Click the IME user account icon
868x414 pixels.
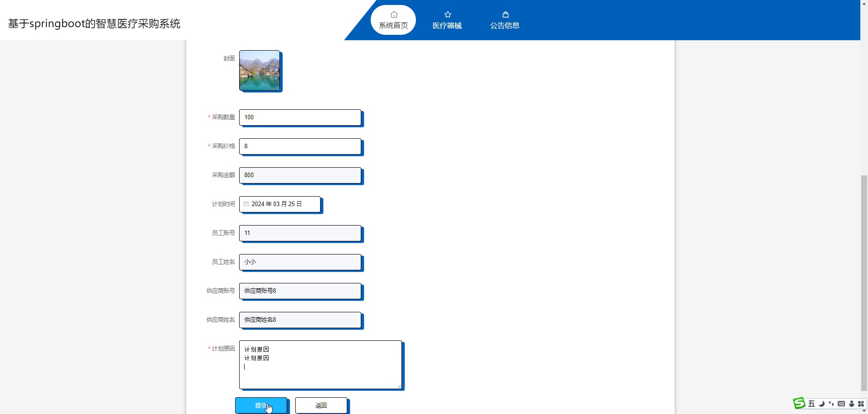(x=852, y=404)
